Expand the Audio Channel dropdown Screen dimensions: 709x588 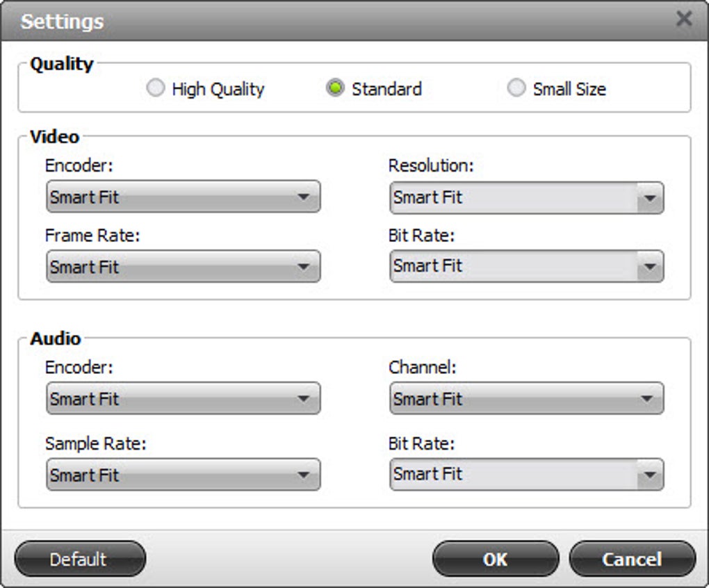coord(526,399)
